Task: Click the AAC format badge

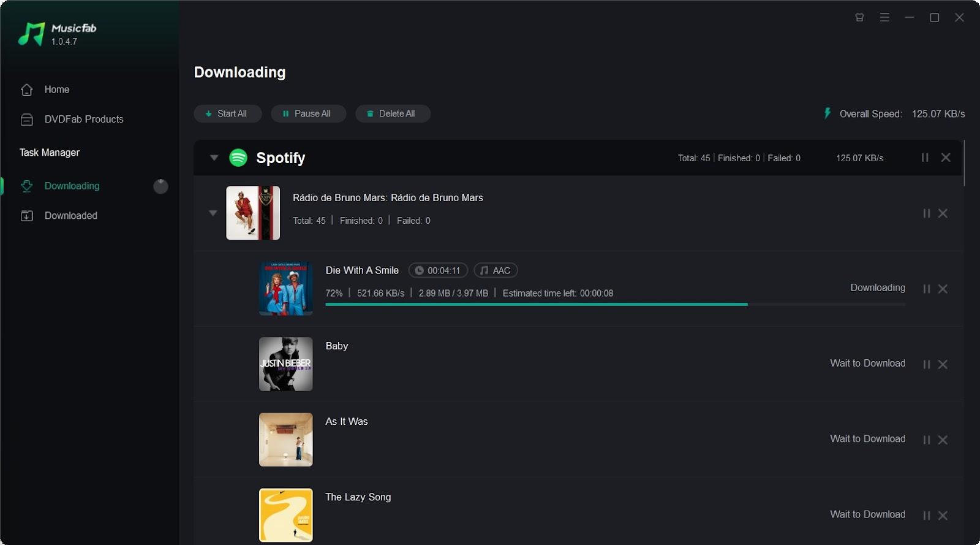Action: click(x=496, y=270)
